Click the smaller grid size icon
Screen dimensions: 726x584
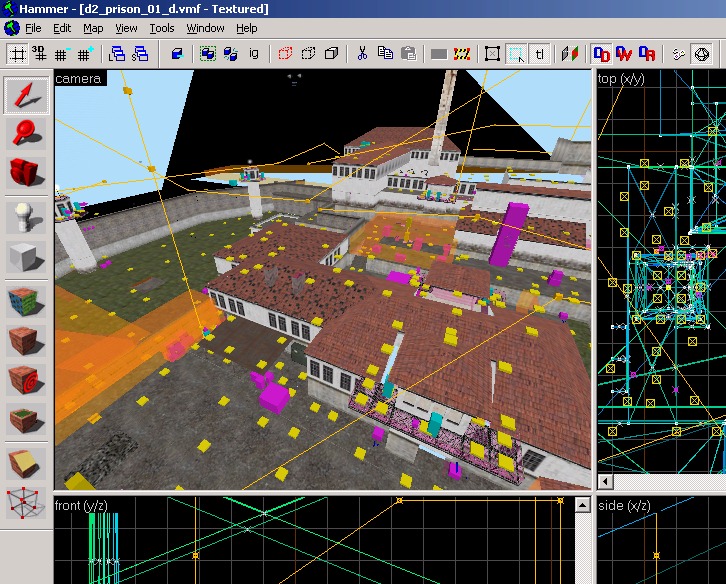click(x=62, y=54)
